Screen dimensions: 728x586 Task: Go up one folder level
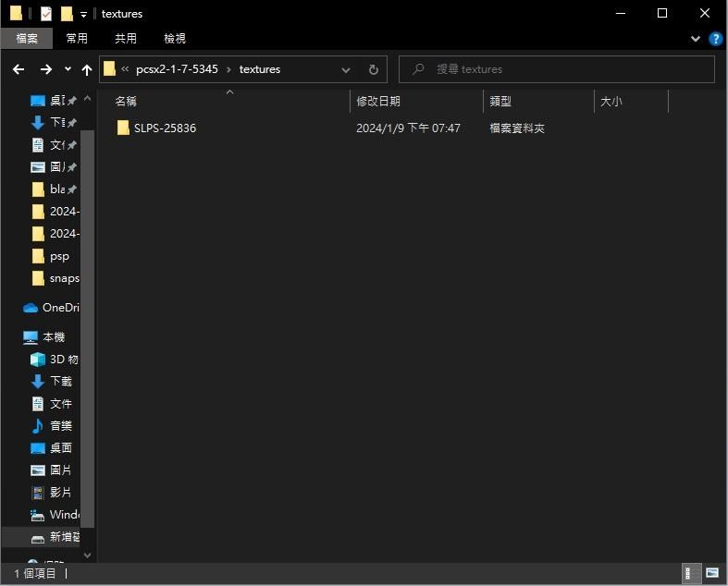[x=87, y=69]
